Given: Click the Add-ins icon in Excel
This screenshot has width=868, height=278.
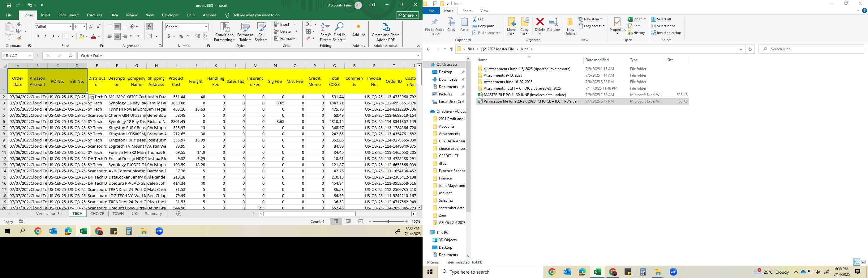Looking at the screenshot, I should (x=359, y=30).
